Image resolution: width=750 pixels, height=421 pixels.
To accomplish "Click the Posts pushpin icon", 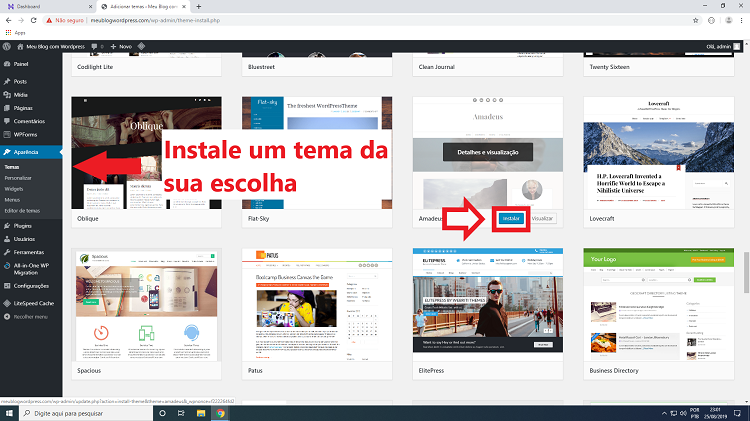I will pos(7,81).
